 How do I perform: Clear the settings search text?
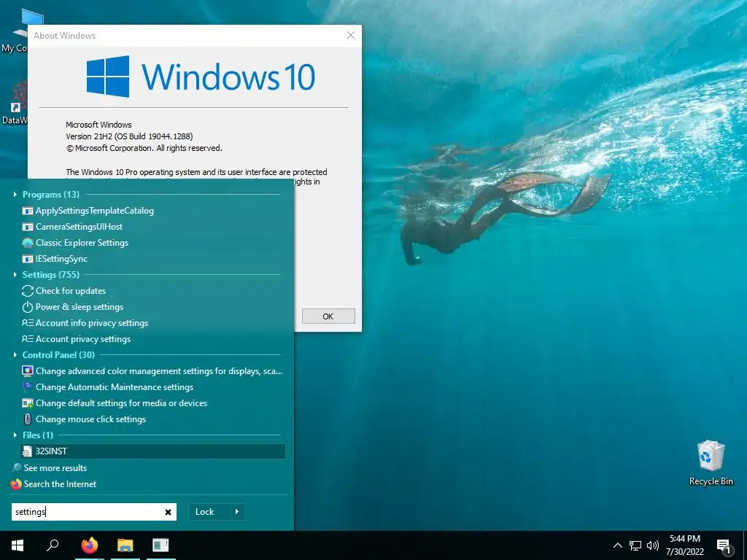169,512
